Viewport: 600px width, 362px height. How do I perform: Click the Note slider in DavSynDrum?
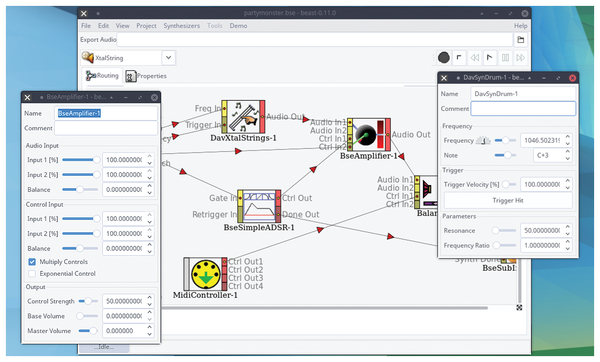coord(505,155)
